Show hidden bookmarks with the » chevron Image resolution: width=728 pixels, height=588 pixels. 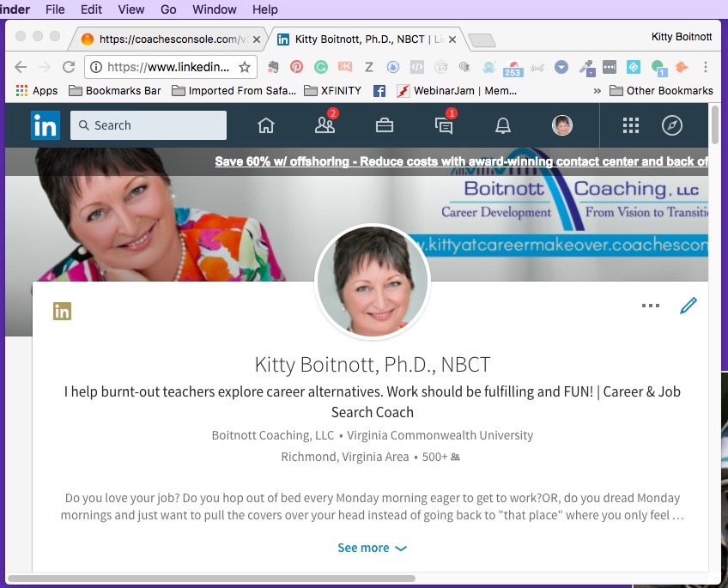[598, 91]
